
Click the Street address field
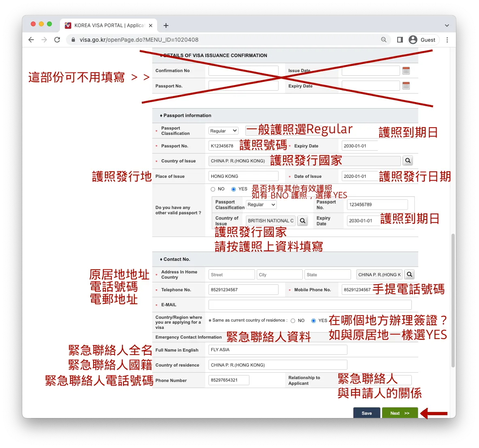tap(232, 274)
